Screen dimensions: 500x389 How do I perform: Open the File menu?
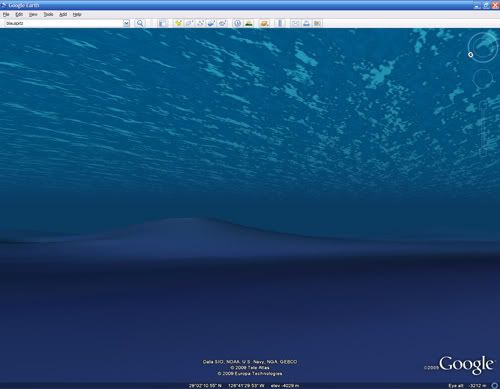coord(6,14)
